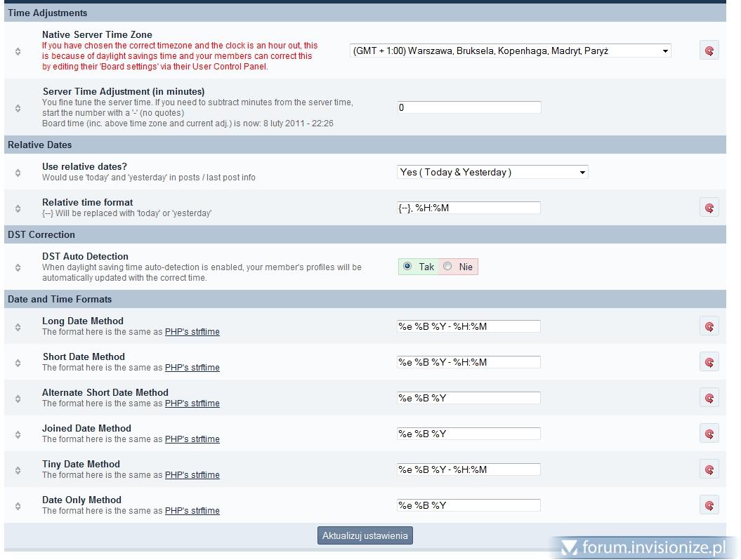Image resolution: width=741 pixels, height=560 pixels.
Task: Click the Server Time Adjustment minutes field
Action: pyautogui.click(x=468, y=107)
